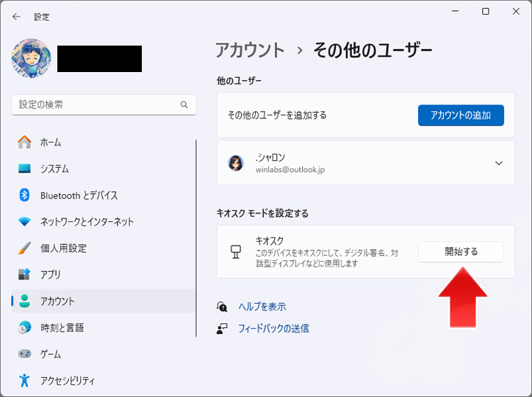Select the paintbrush icon for 個人用設定
This screenshot has width=532, height=397.
coord(24,248)
